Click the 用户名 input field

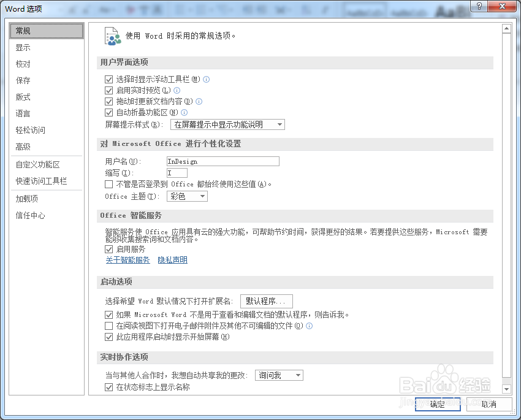pyautogui.click(x=223, y=161)
